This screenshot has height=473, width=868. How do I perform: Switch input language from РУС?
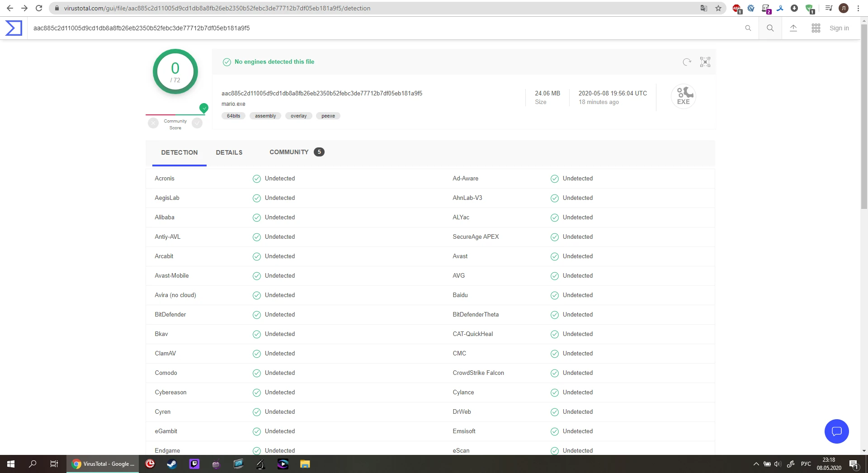806,464
